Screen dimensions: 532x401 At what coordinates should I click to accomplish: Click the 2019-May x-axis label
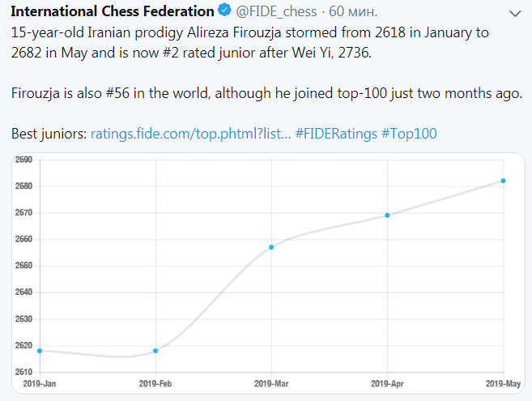tap(502, 382)
